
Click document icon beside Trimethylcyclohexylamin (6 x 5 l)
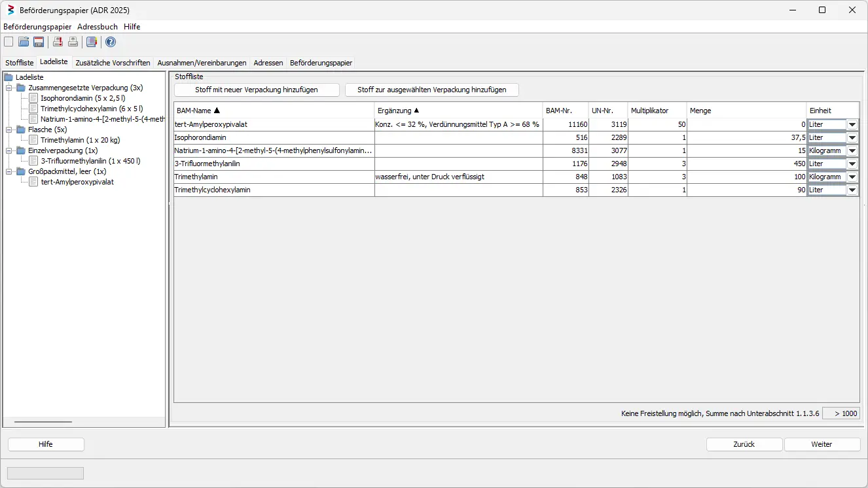point(33,109)
